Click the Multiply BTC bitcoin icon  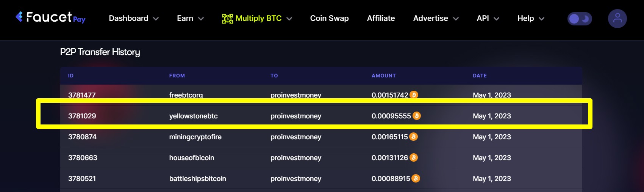(x=227, y=19)
